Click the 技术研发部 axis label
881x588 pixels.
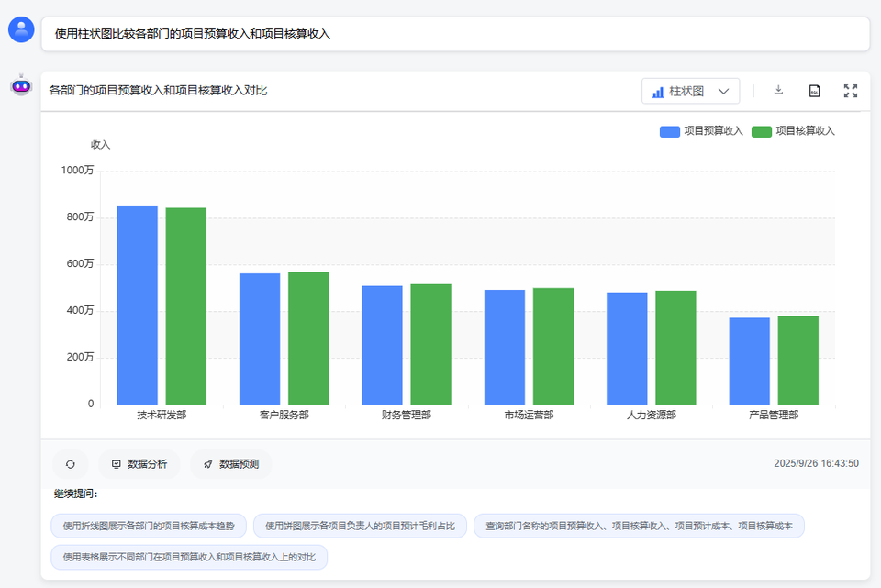162,415
